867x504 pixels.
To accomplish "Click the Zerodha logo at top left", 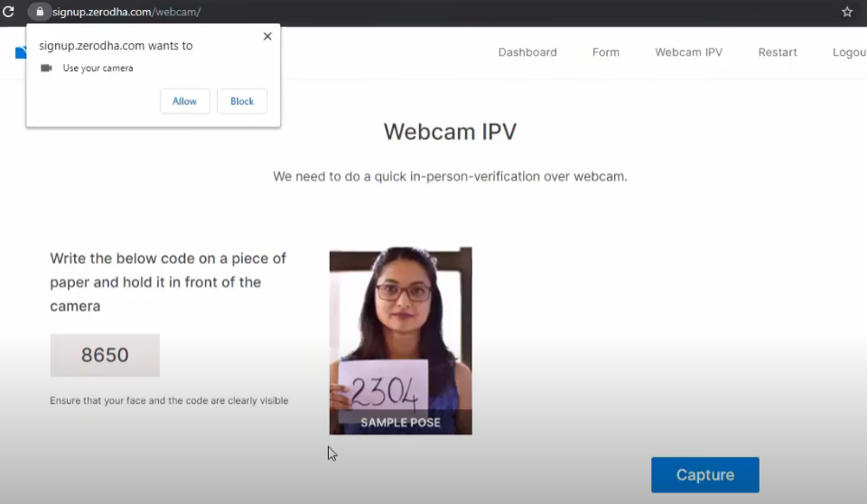I will pos(20,52).
